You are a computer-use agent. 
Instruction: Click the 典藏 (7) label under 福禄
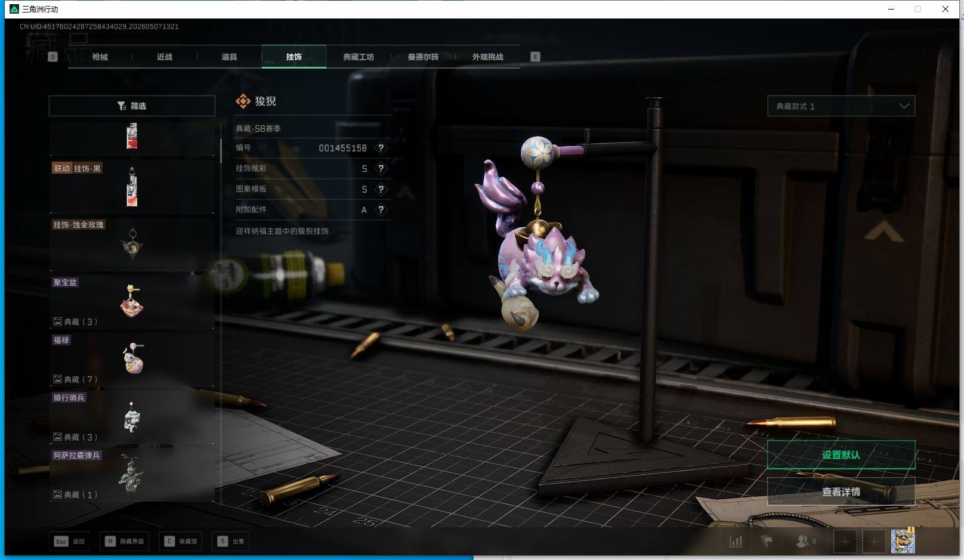coord(75,379)
